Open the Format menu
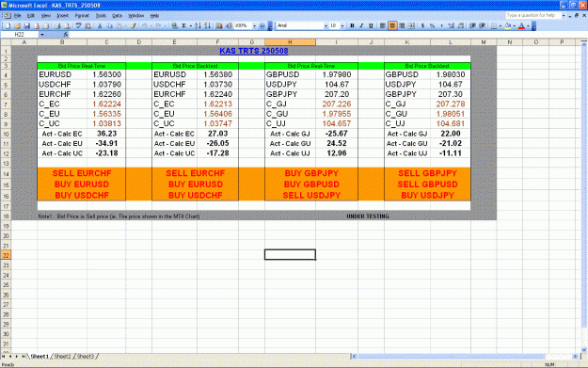 pyautogui.click(x=82, y=16)
